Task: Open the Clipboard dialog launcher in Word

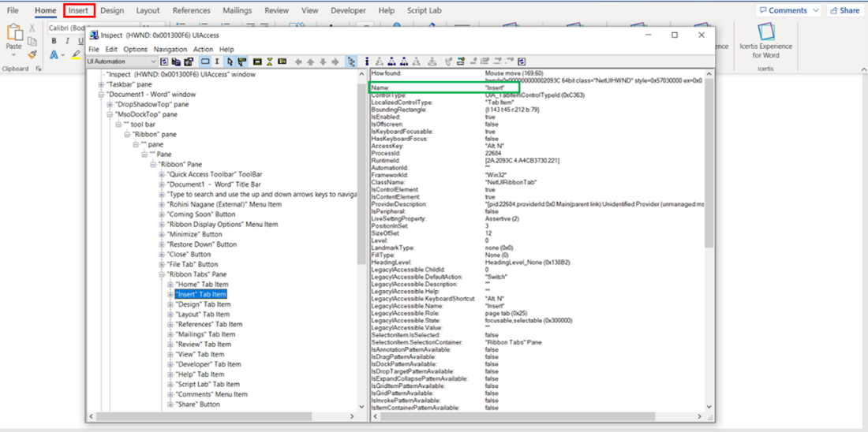Action: coord(39,69)
